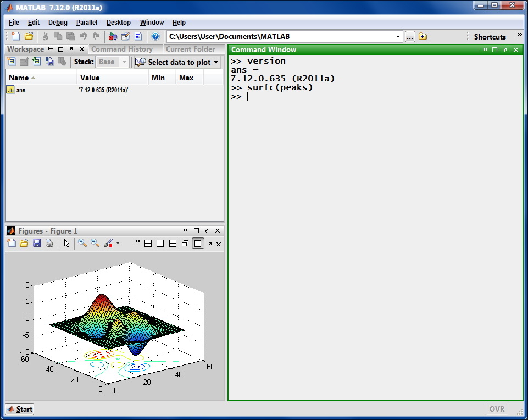The image size is (528, 420).
Task: Launch the GUIDE layout editor icon
Action: pyautogui.click(x=125, y=36)
